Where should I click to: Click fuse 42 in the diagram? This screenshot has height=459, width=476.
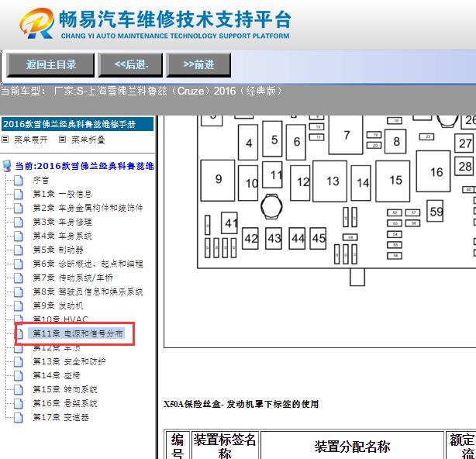click(250, 238)
